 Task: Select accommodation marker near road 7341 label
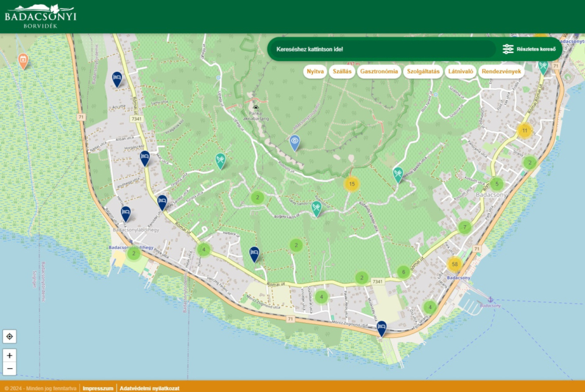tap(145, 158)
